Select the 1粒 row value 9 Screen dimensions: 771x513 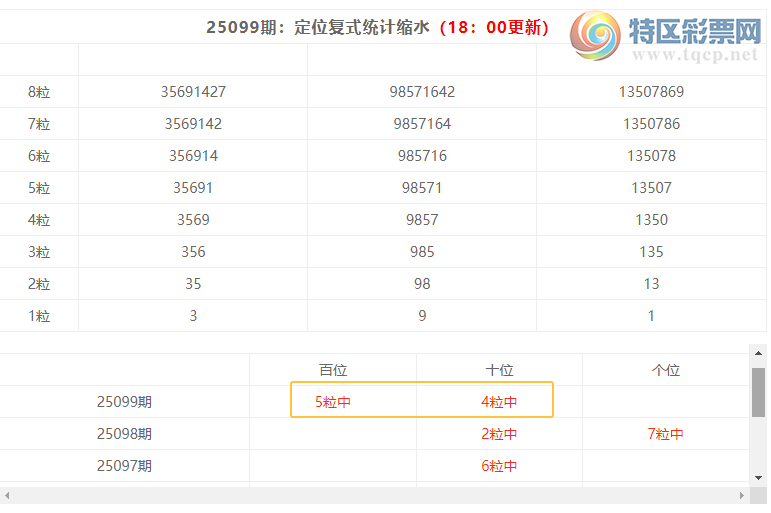[422, 316]
